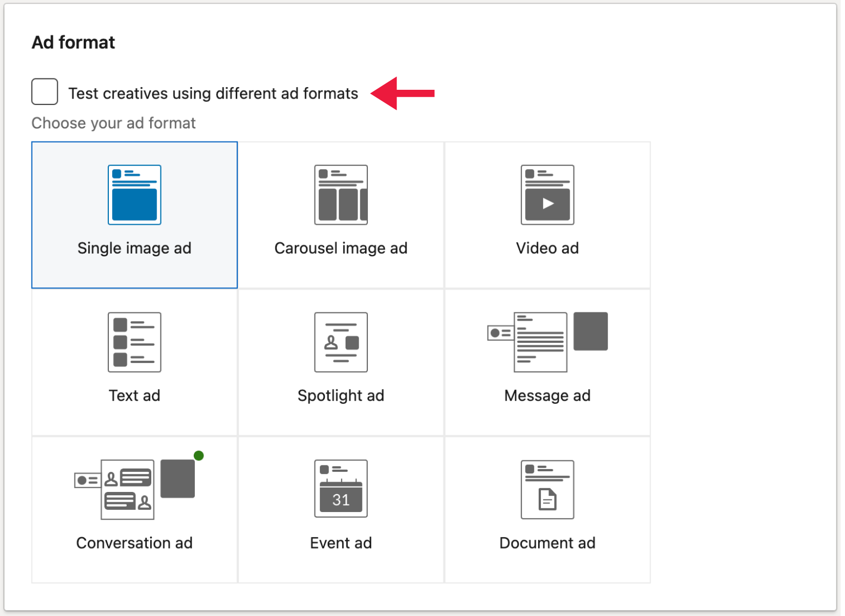Enable testing creatives using different ad formats

pyautogui.click(x=44, y=92)
